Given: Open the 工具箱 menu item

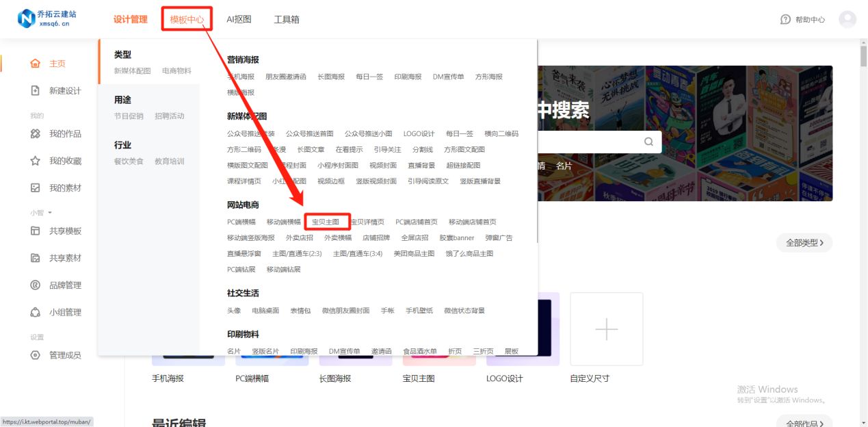Looking at the screenshot, I should click(x=287, y=19).
